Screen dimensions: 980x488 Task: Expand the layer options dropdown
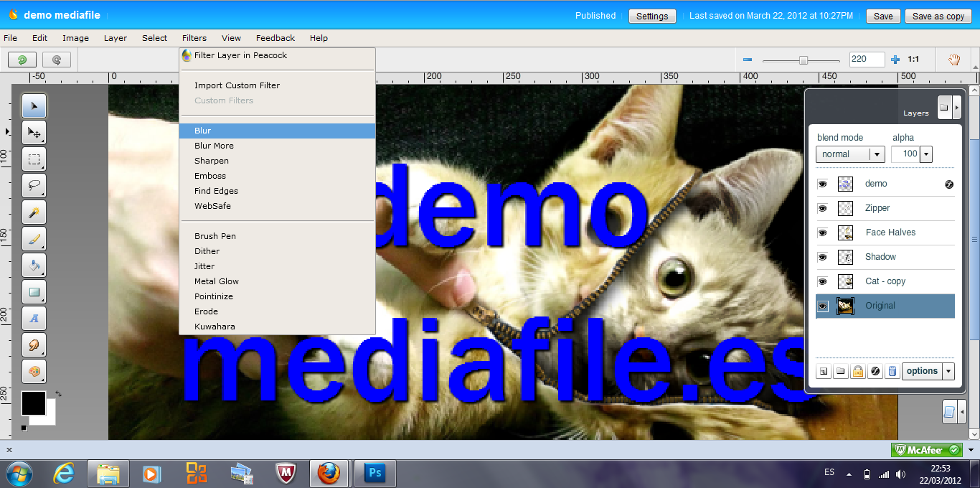[948, 371]
